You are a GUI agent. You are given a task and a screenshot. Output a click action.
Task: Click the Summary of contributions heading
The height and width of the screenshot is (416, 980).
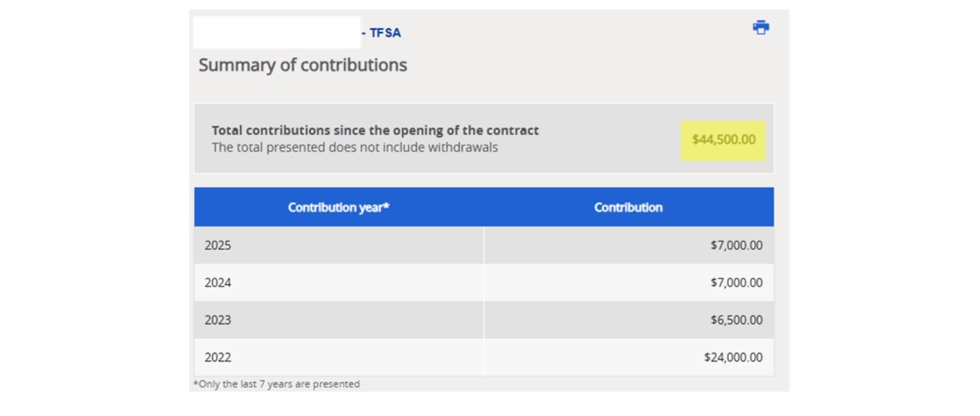(303, 65)
